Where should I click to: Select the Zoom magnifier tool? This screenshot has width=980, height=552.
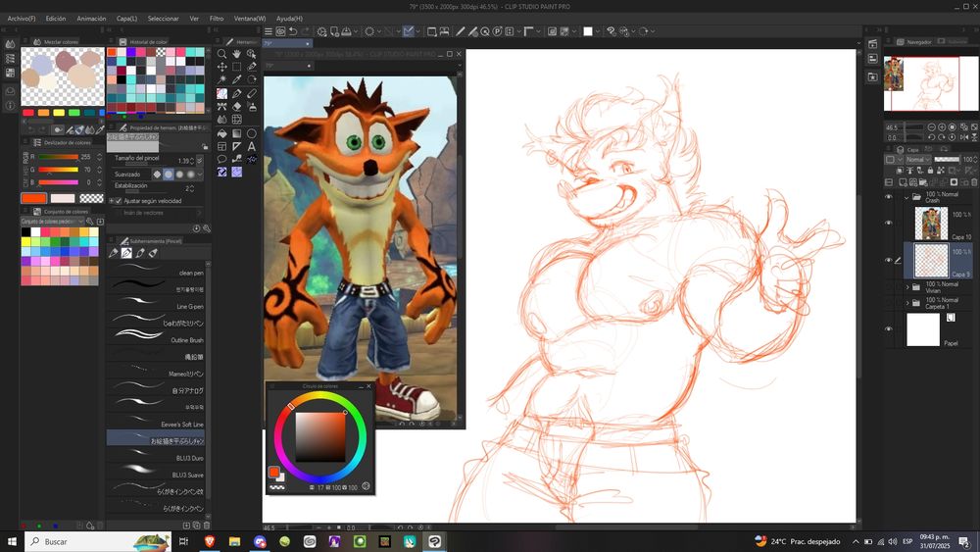221,54
